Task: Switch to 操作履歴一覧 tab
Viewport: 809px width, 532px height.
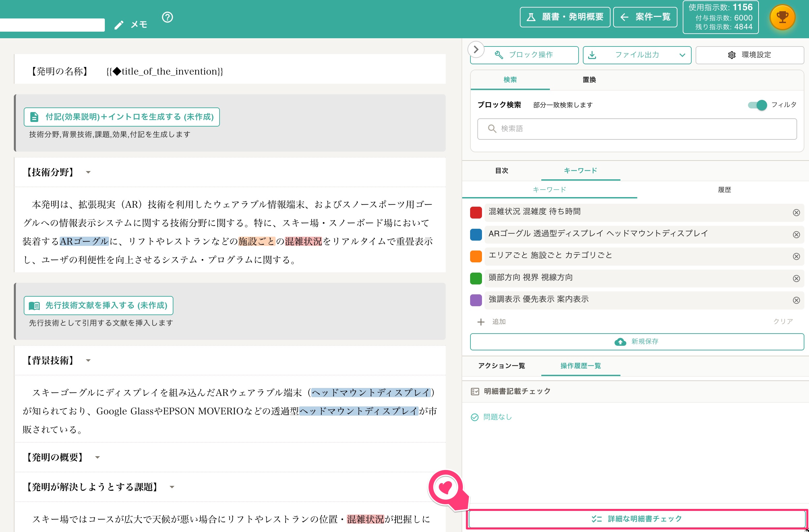Action: [x=580, y=366]
